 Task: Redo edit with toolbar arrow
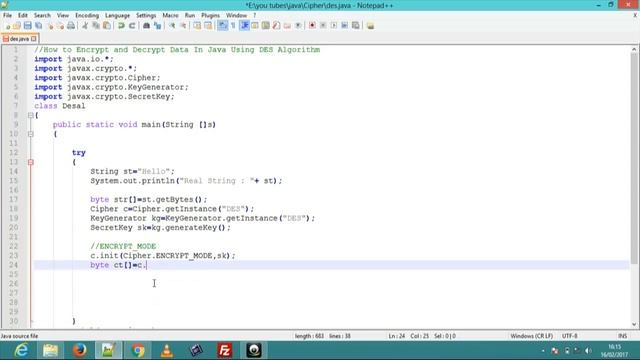coord(132,26)
